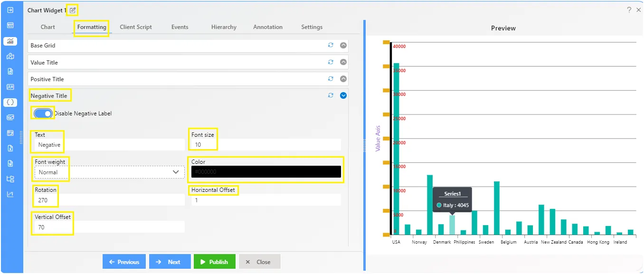Open the Settings tab
The width and height of the screenshot is (644, 274).
pyautogui.click(x=312, y=27)
